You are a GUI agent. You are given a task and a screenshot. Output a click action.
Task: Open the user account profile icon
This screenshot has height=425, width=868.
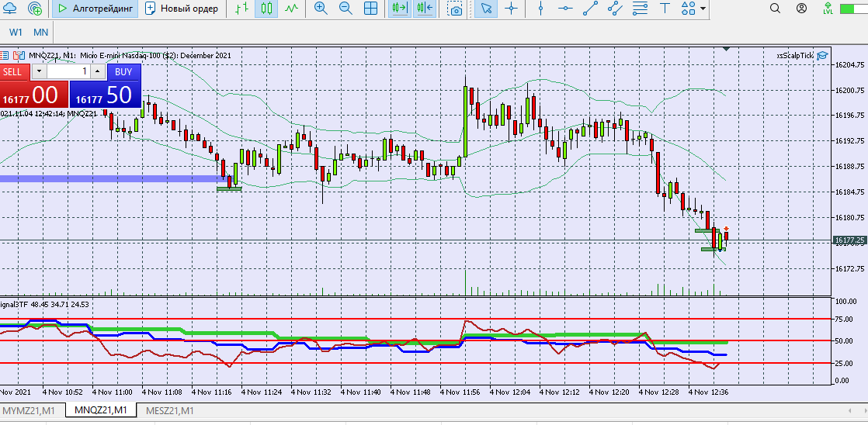pyautogui.click(x=801, y=9)
